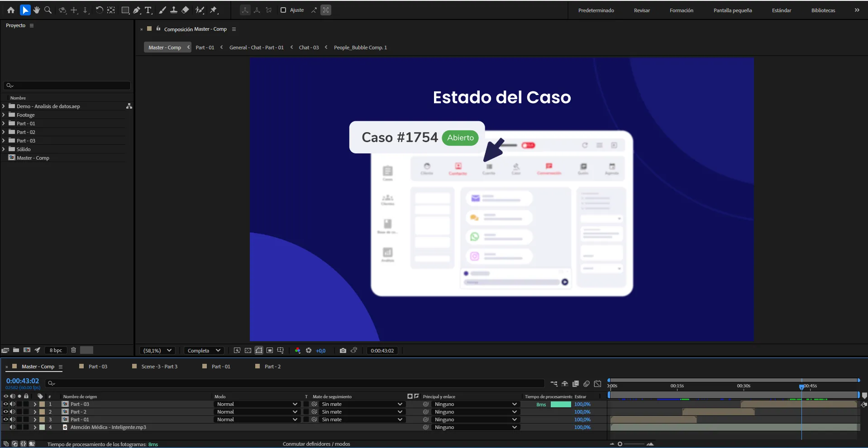Toggle mask and shape path visibility
Viewport: 868px width, 448px height.
259,350
